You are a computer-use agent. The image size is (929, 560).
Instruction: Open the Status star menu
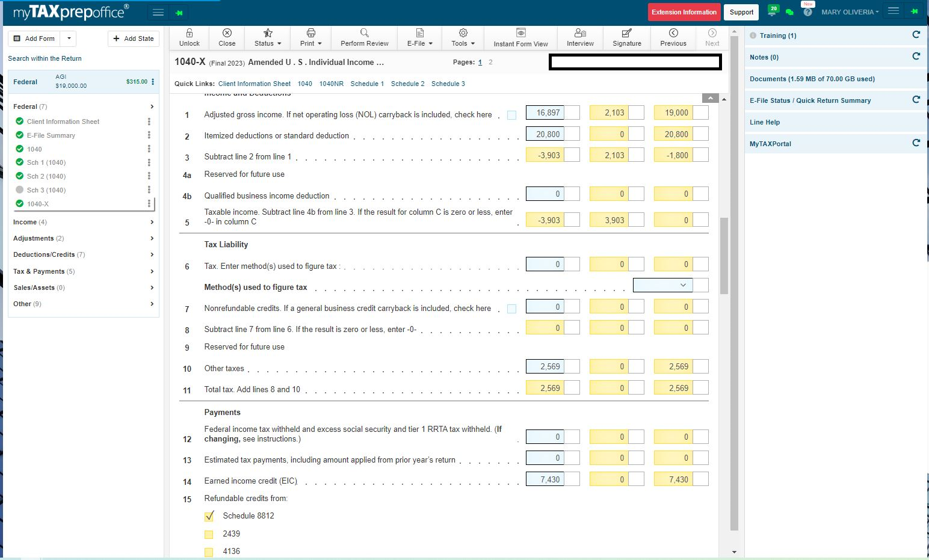pyautogui.click(x=268, y=37)
